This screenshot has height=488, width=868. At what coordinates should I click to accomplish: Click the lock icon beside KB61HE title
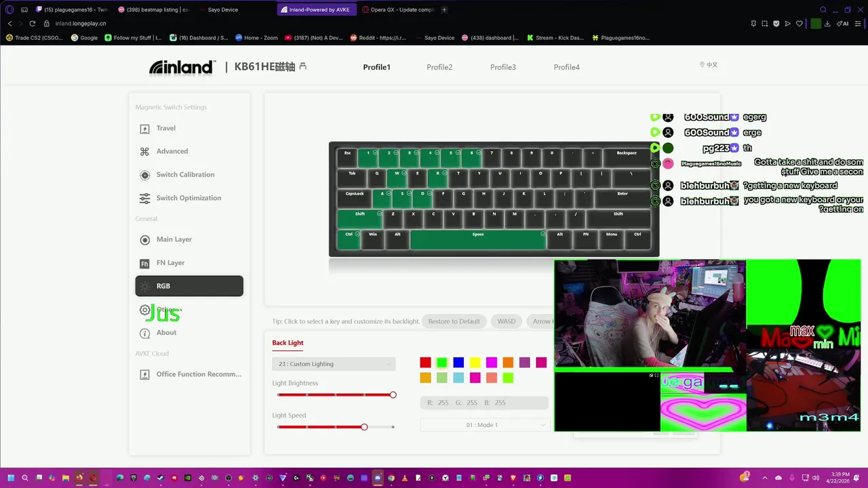point(302,66)
